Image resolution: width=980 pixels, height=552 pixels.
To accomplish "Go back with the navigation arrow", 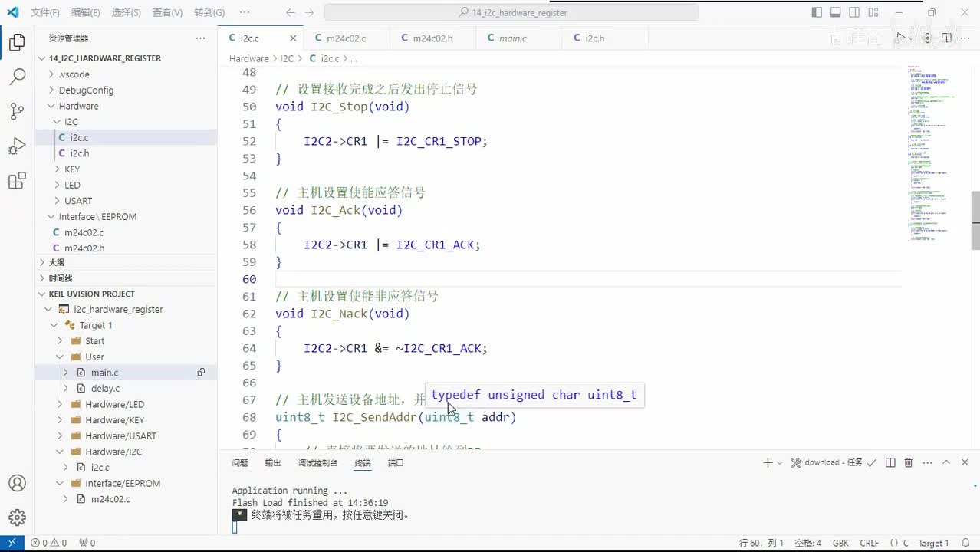I will tap(290, 12).
